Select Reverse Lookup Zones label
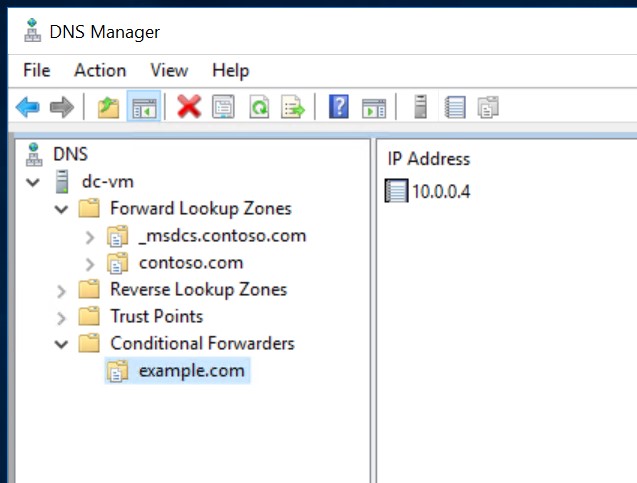The image size is (637, 483). 199,290
